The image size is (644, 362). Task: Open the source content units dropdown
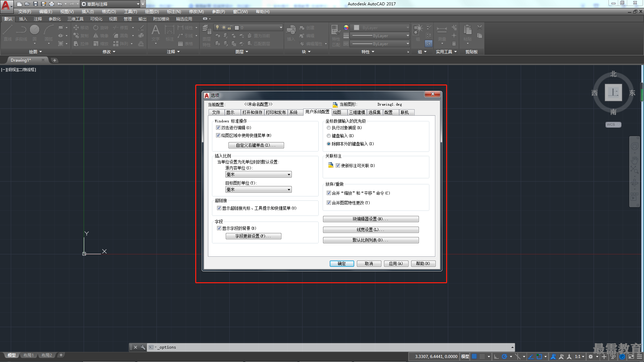coord(259,174)
